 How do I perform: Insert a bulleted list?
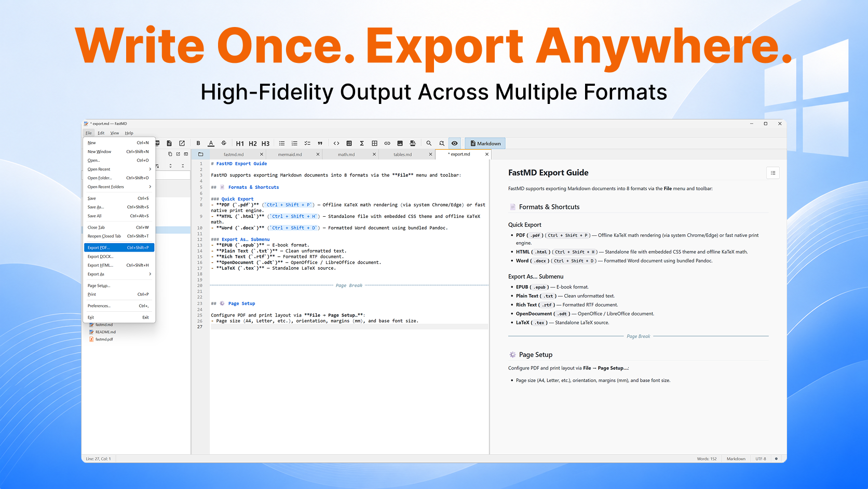(282, 143)
